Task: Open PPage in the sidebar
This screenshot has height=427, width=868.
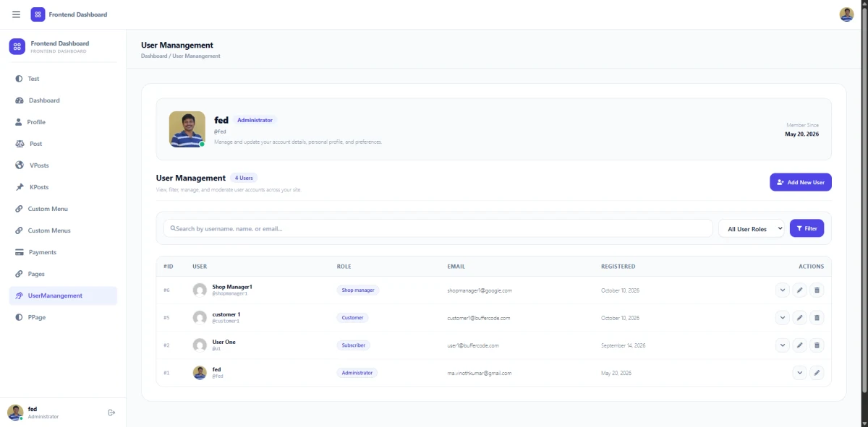Action: click(63, 317)
